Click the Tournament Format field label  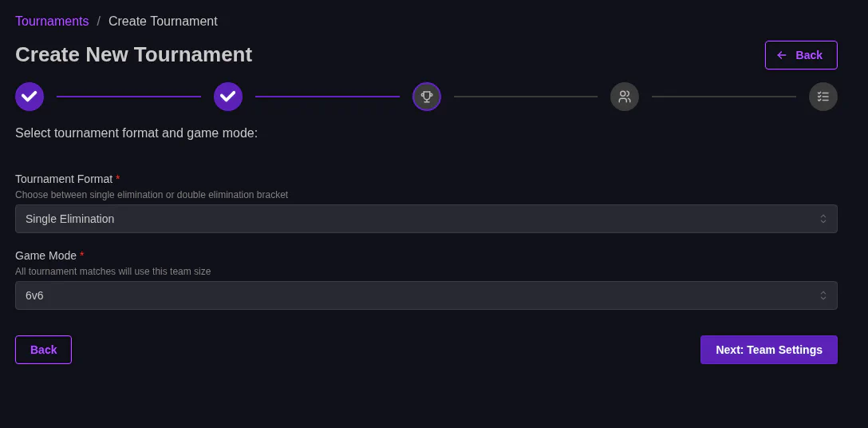tap(64, 179)
